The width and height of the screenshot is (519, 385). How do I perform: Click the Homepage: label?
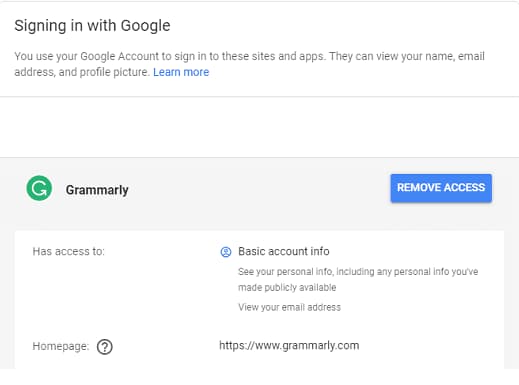click(x=61, y=346)
